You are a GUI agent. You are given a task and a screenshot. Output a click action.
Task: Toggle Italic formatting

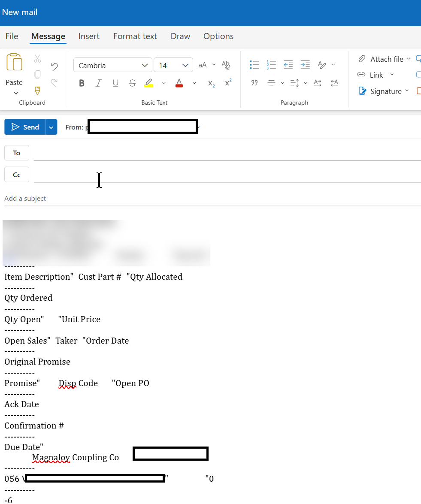[x=98, y=83]
